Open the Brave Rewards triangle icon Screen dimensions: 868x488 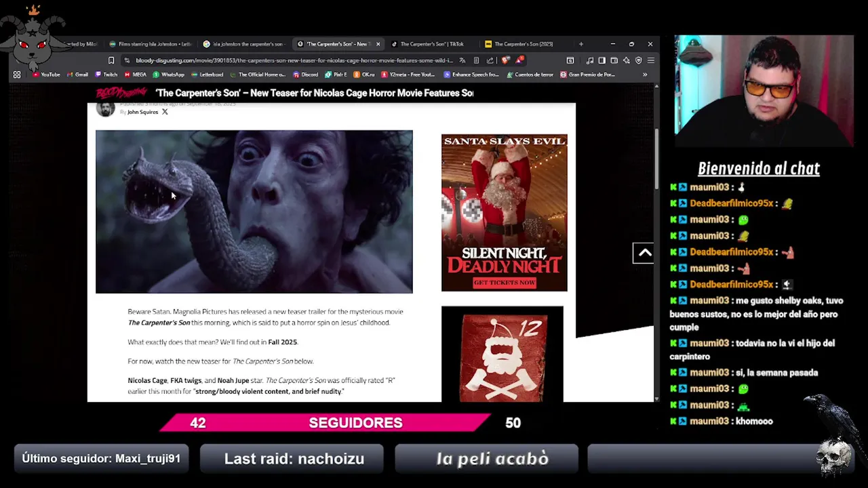(x=519, y=60)
